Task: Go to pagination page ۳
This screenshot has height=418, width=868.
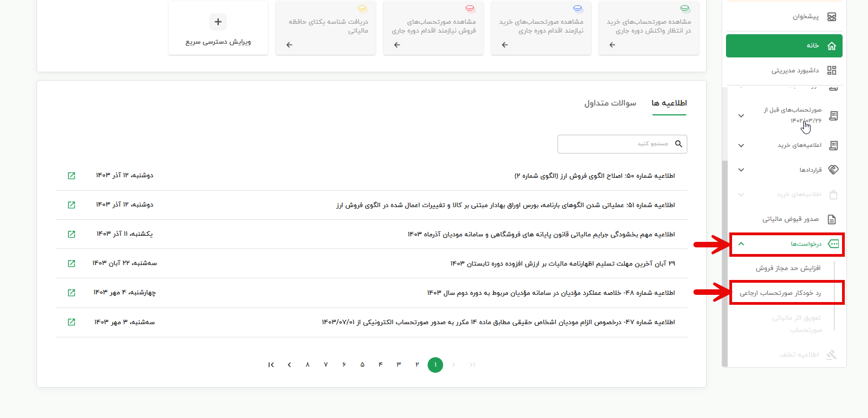Action: tap(399, 364)
